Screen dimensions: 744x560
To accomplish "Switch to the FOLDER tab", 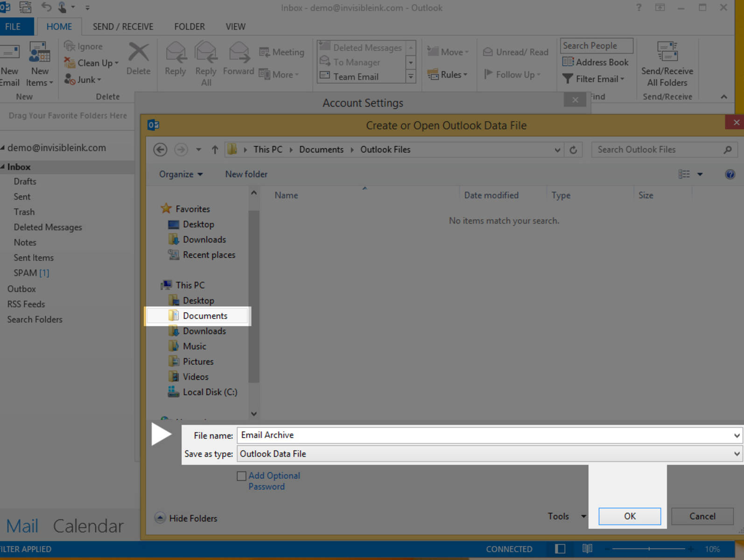I will (x=190, y=27).
